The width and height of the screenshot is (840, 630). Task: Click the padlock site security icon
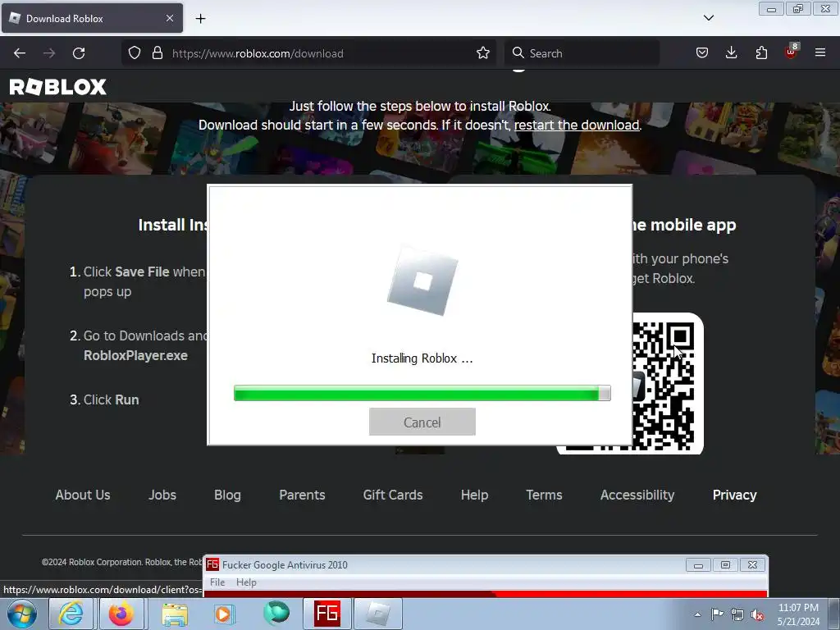coord(157,53)
